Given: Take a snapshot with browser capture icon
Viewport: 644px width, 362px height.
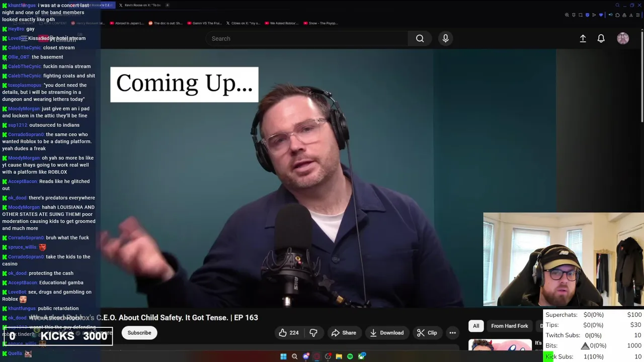Looking at the screenshot, I should point(581,15).
